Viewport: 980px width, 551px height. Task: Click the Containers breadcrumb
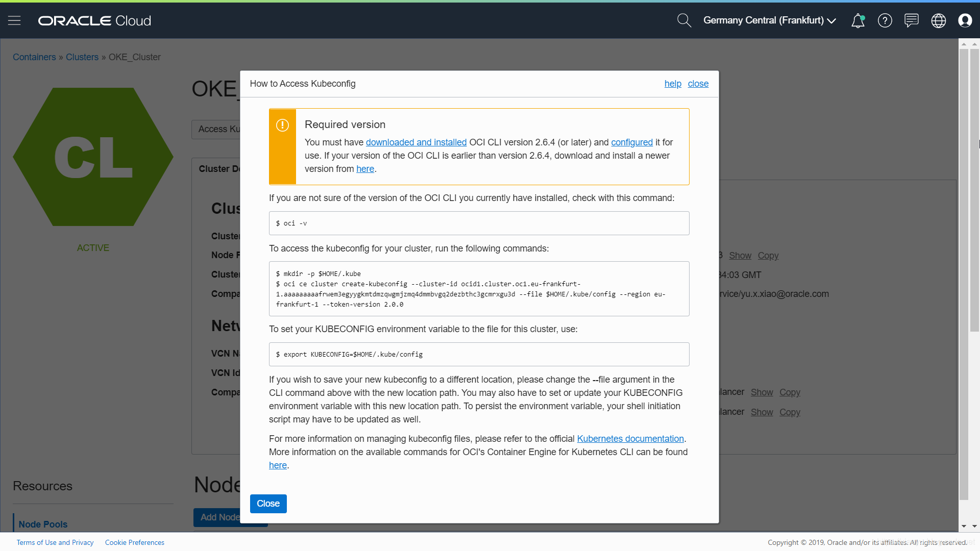click(34, 57)
